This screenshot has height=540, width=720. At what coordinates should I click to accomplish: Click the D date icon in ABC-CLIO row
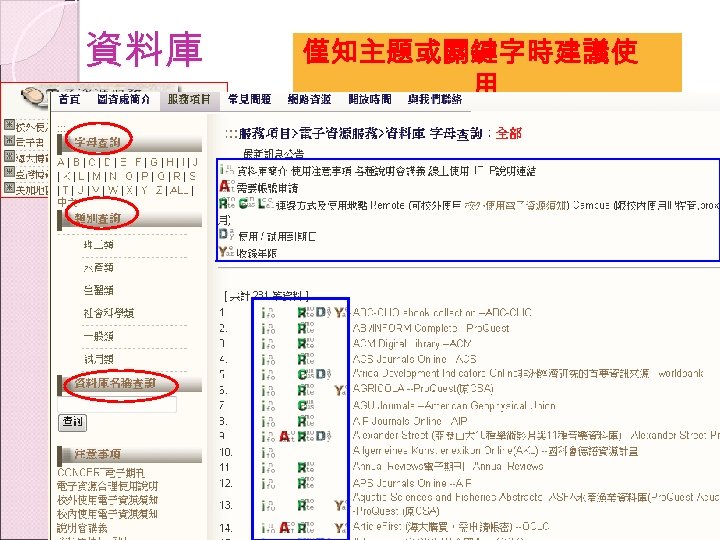[x=323, y=313]
